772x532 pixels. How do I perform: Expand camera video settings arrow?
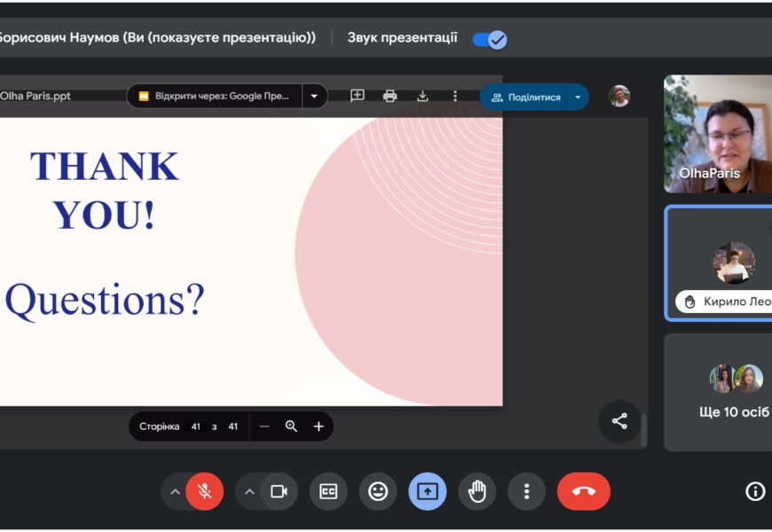click(x=249, y=491)
